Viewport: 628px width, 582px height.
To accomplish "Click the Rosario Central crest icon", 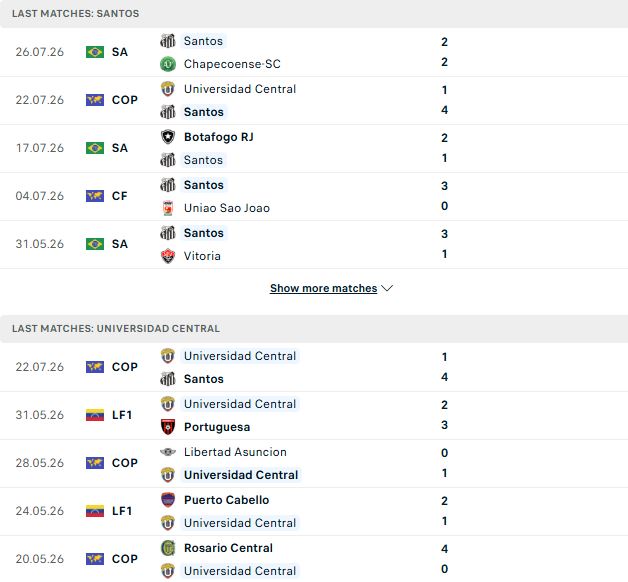I will point(168,548).
